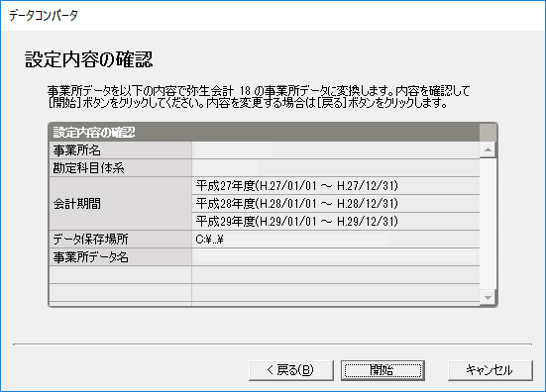Click the 平成27年度 accounting period entry
Image resolution: width=546 pixels, height=392 pixels.
click(335, 186)
